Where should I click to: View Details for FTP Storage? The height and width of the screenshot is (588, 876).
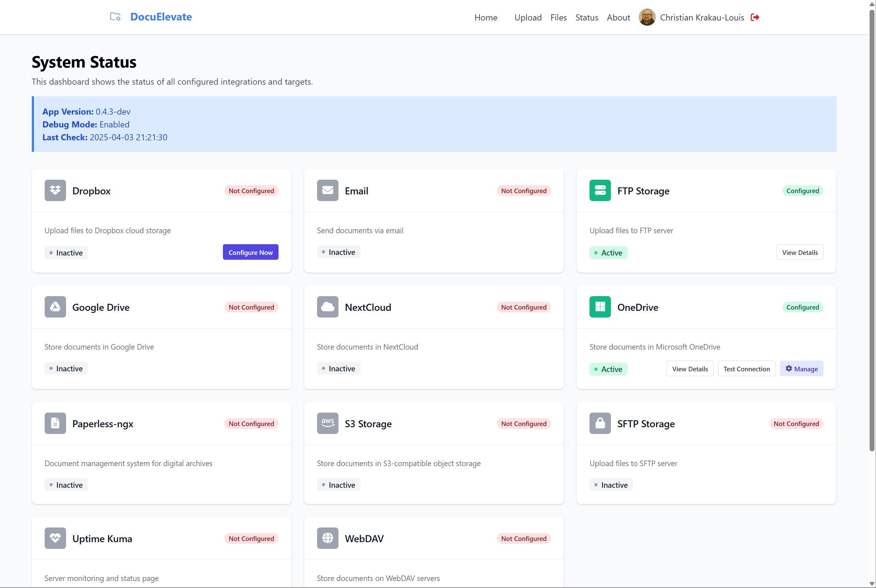click(800, 252)
